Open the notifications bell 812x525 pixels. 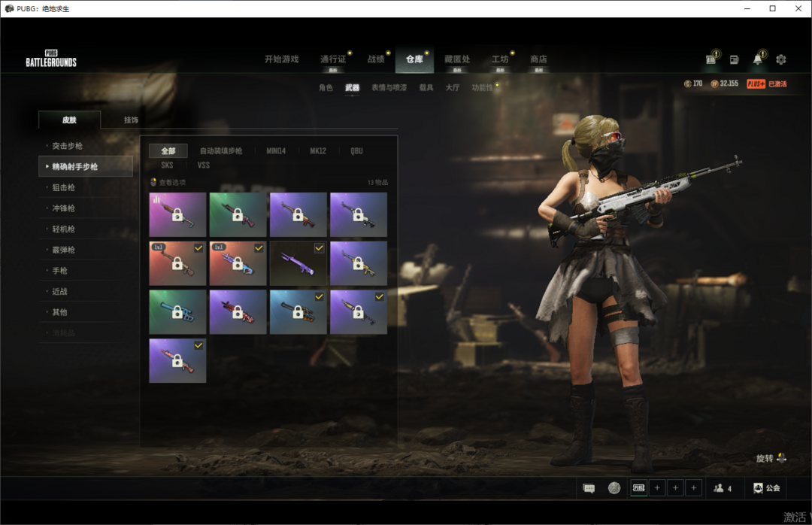[x=758, y=59]
